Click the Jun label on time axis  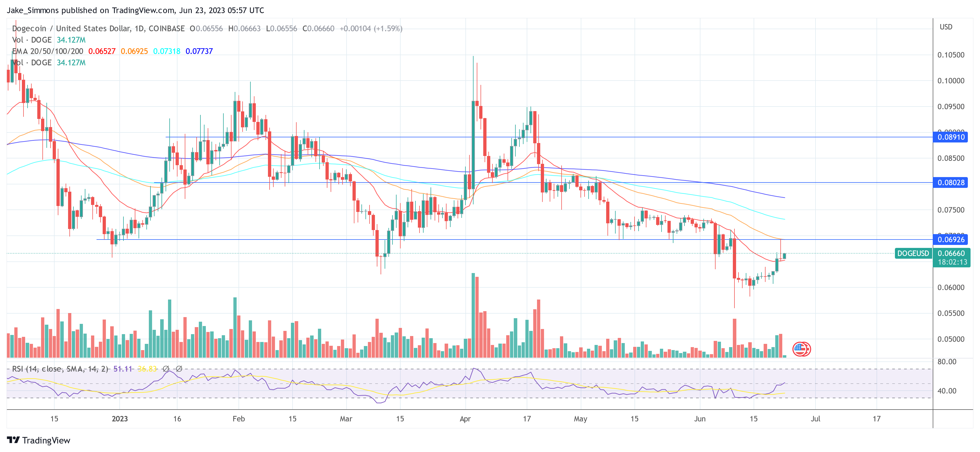(700, 418)
